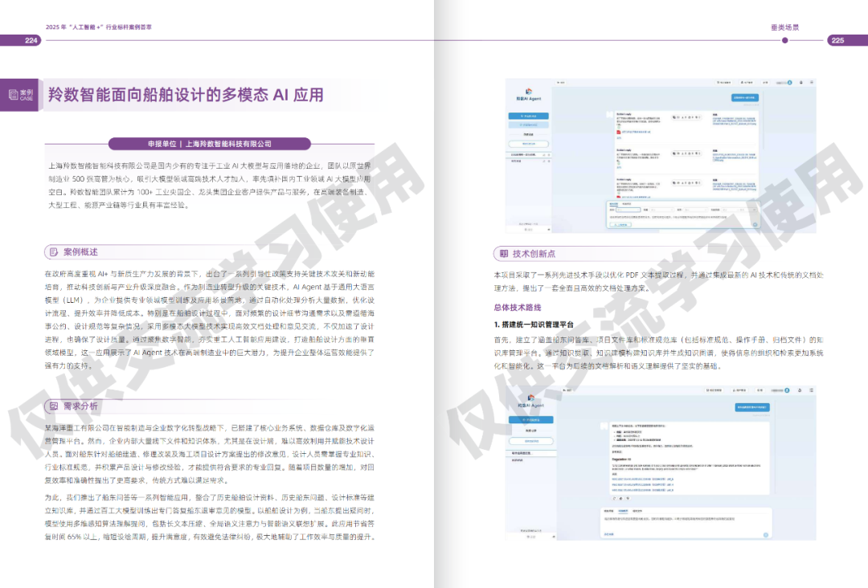Screen dimensions: 868x588
Task: Select the underlined middle tab in lower input panel
Action: [623, 511]
